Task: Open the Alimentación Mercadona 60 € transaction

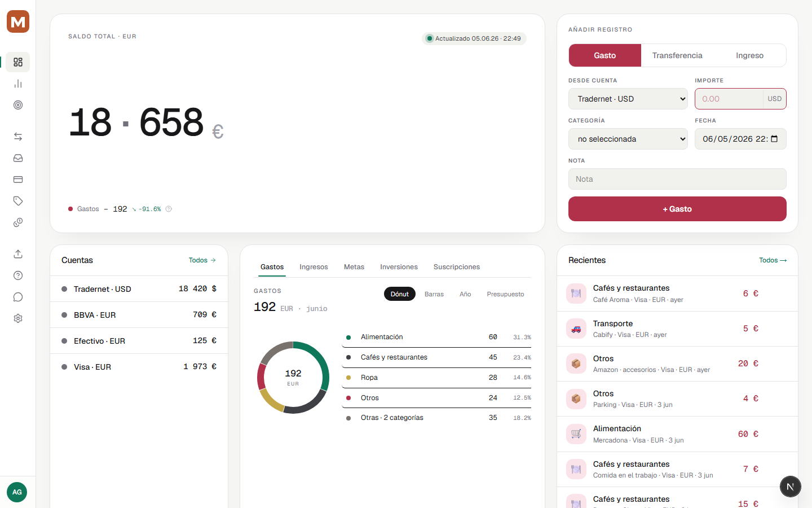Action: 677,434
